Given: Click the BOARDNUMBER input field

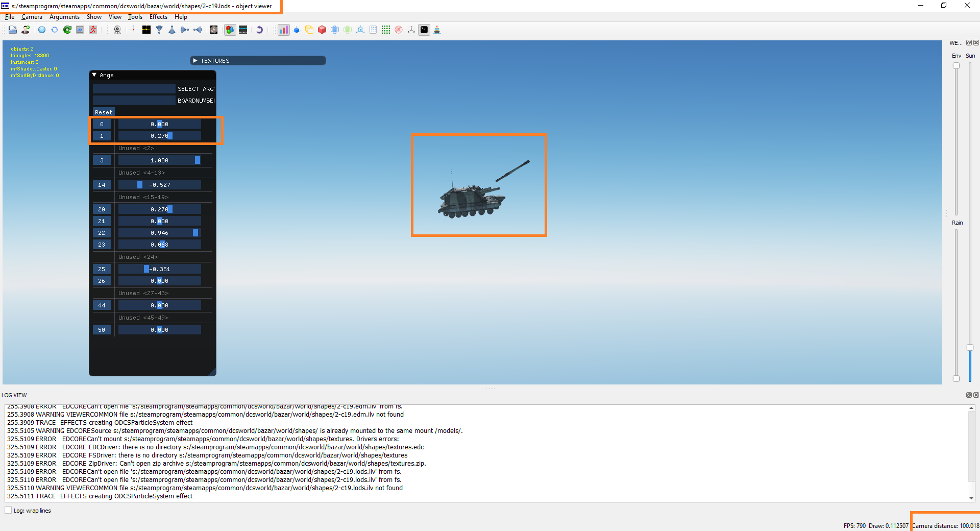Looking at the screenshot, I should pos(134,100).
